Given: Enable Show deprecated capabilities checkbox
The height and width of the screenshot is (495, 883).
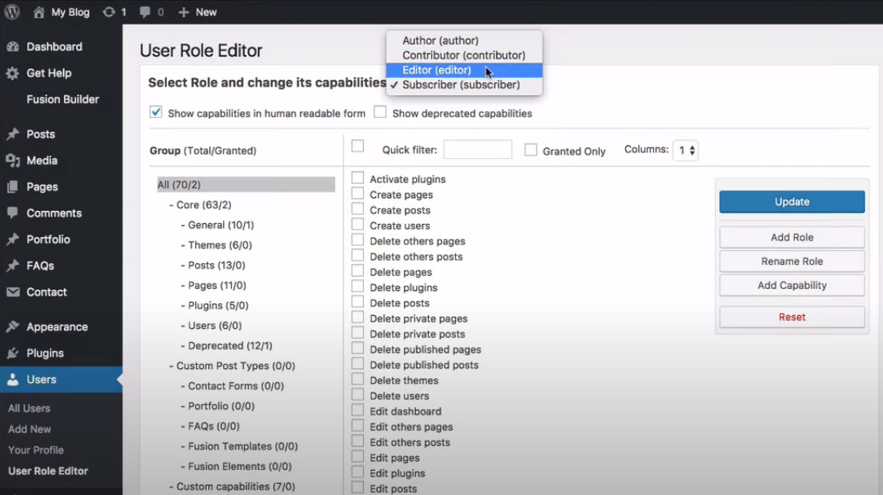Looking at the screenshot, I should 380,112.
